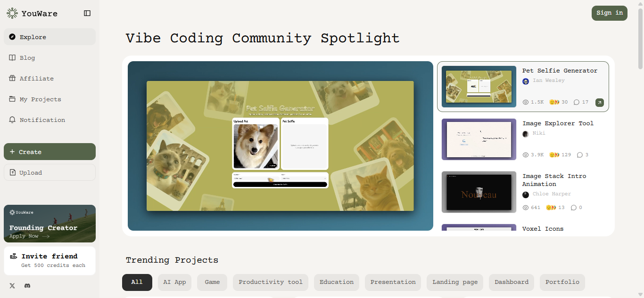Go to My Projects in sidebar
Image resolution: width=644 pixels, height=298 pixels.
40,99
